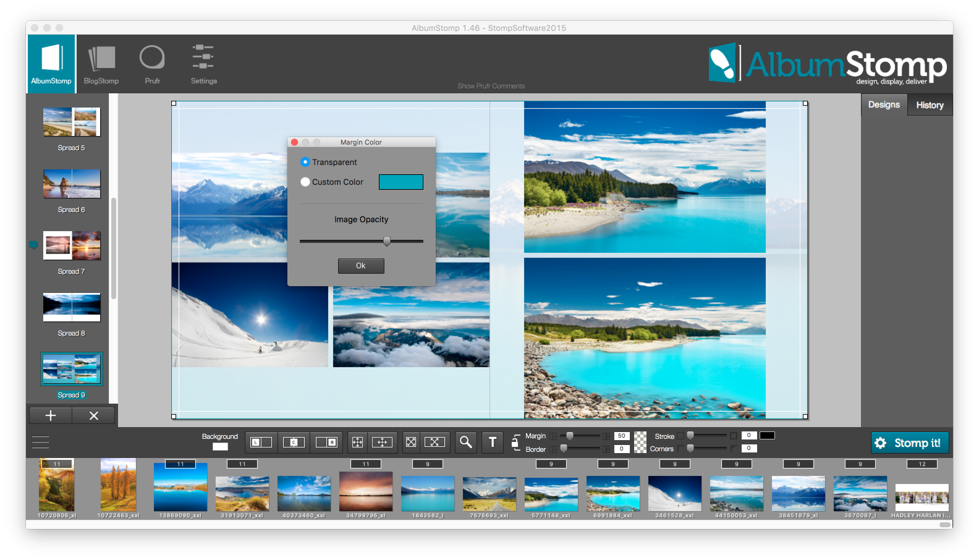The image size is (979, 560).
Task: Click the snowy mountain sun photo on spread
Action: click(x=250, y=315)
